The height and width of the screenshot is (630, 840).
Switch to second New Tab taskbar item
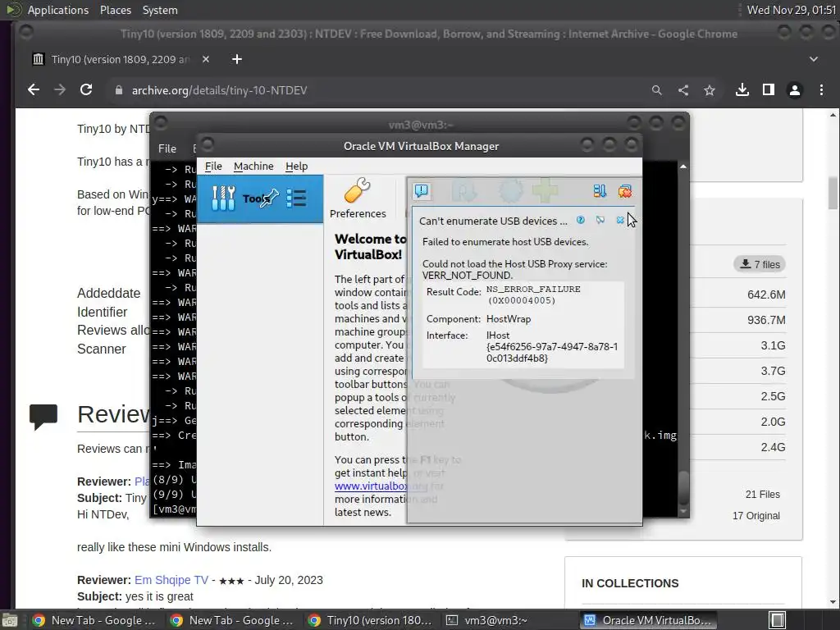(x=232, y=620)
